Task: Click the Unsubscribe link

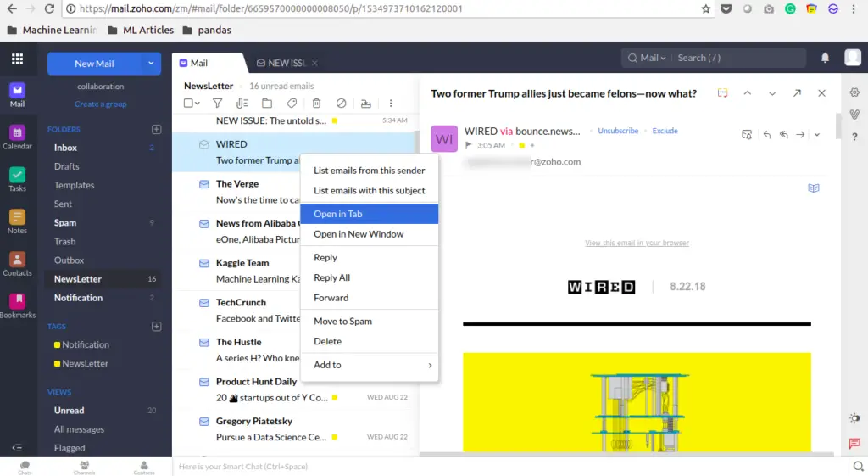Action: pos(618,131)
